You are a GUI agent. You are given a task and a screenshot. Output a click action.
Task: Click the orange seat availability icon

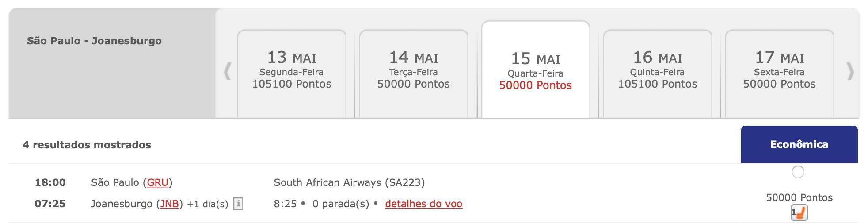799,213
